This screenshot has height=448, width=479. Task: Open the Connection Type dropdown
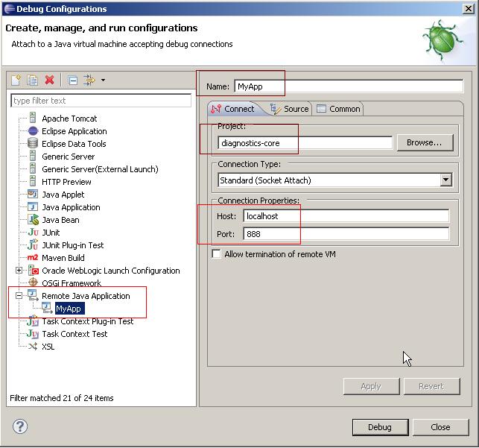(x=446, y=180)
